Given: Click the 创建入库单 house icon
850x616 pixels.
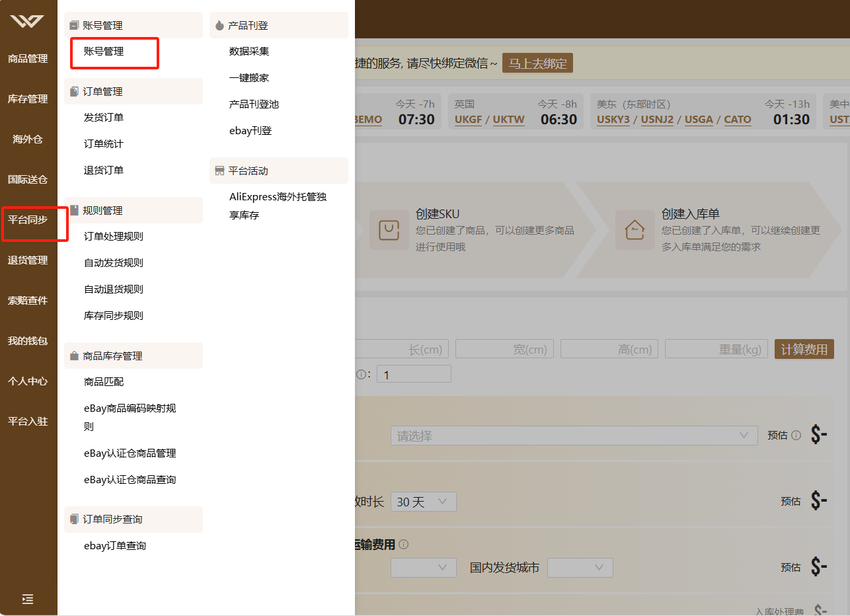Looking at the screenshot, I should pos(635,230).
